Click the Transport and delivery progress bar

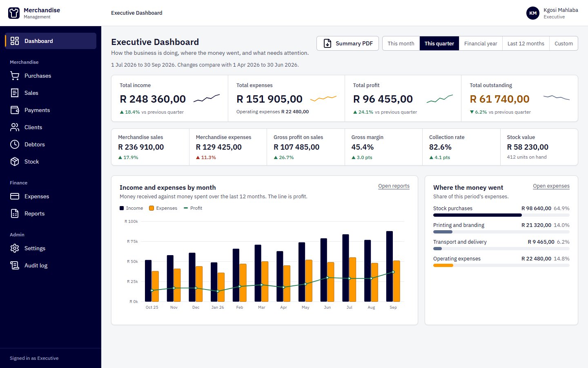[501, 249]
